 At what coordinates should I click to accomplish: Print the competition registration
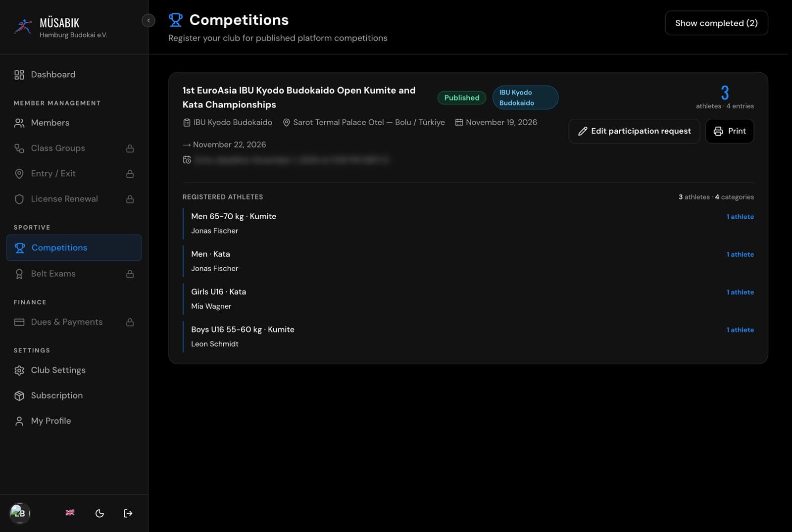coord(730,131)
